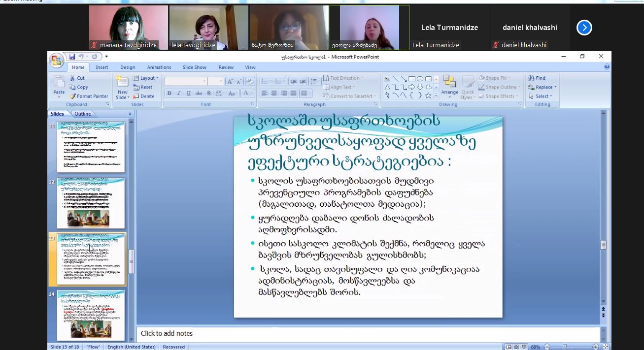Toggle Italic text formatting
The width and height of the screenshot is (644, 350).
click(x=178, y=94)
